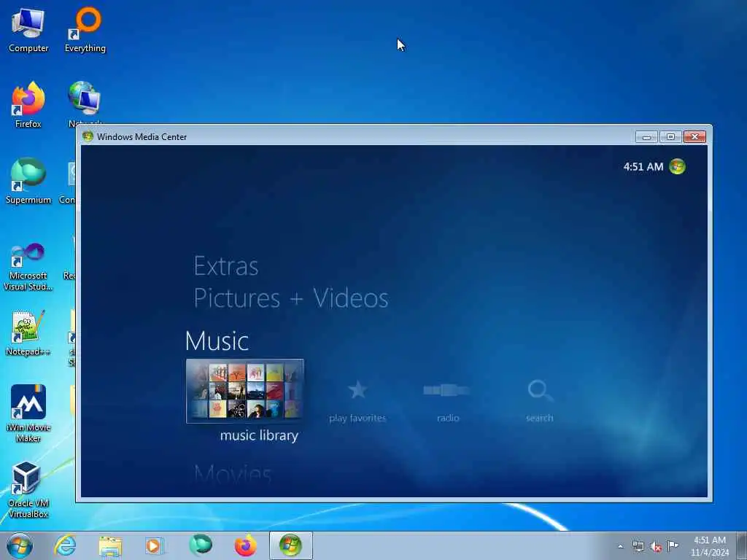Go to Extras menu strip
Image resolution: width=747 pixels, height=560 pixels.
pyautogui.click(x=226, y=265)
